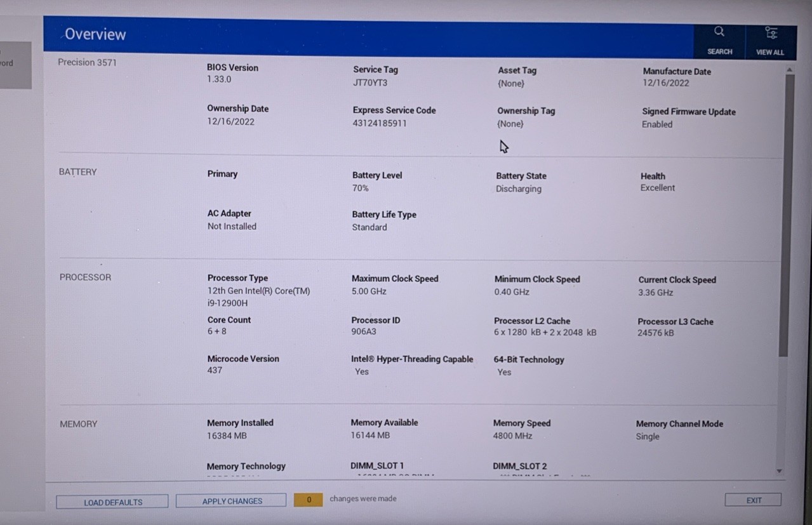Click Processor ID value 906A3
The height and width of the screenshot is (525, 812).
point(364,331)
